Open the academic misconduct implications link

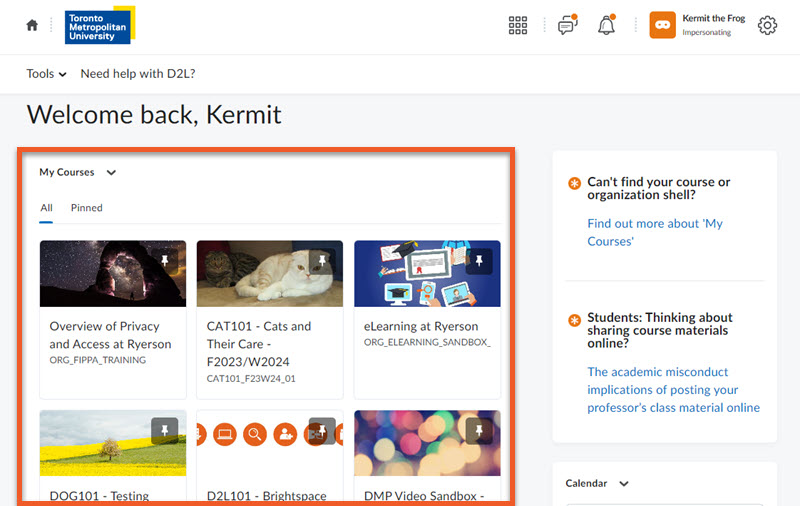[673, 389]
